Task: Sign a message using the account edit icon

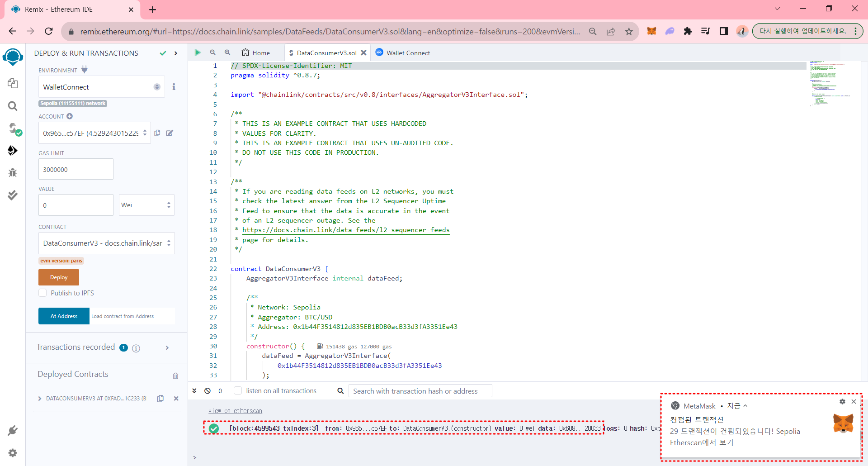Action: tap(170, 133)
